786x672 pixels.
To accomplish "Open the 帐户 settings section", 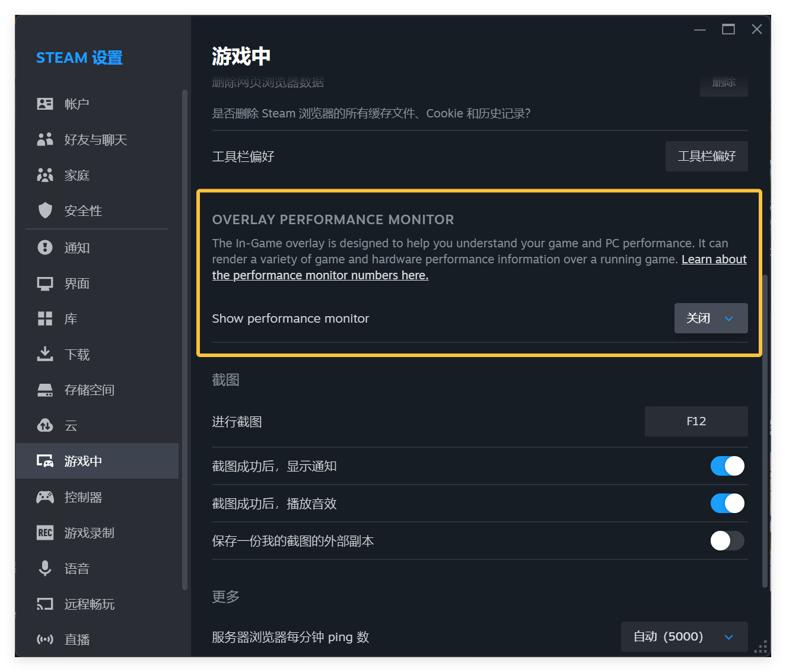I will point(97,104).
